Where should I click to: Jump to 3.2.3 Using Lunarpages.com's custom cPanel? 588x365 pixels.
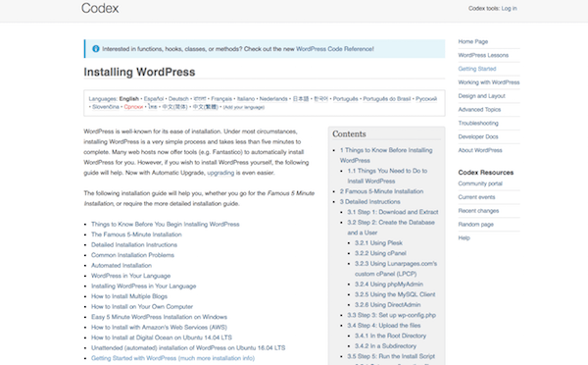[396, 269]
